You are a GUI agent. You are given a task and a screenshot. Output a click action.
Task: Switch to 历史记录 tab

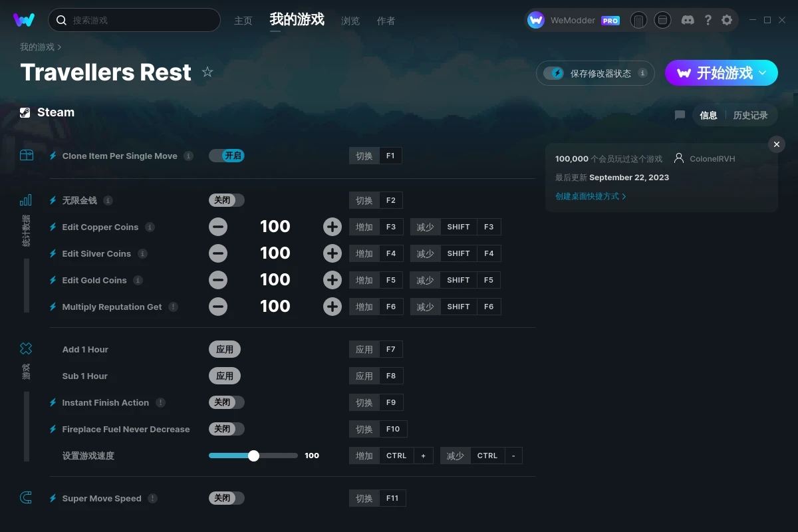click(x=750, y=115)
